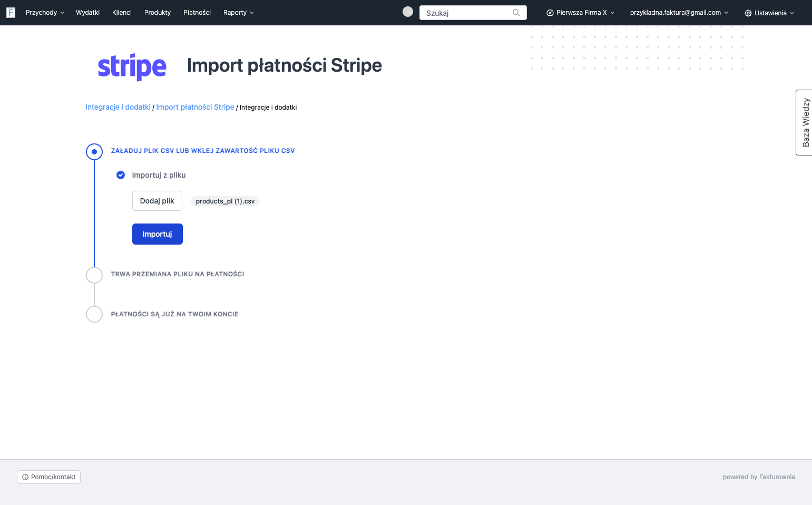Image resolution: width=812 pixels, height=505 pixels.
Task: Click the grey round status icon beside search
Action: tap(408, 12)
